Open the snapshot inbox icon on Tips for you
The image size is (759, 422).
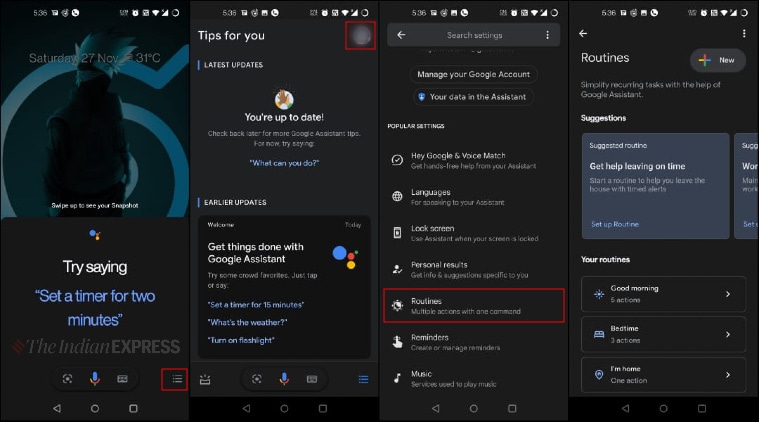tap(205, 379)
